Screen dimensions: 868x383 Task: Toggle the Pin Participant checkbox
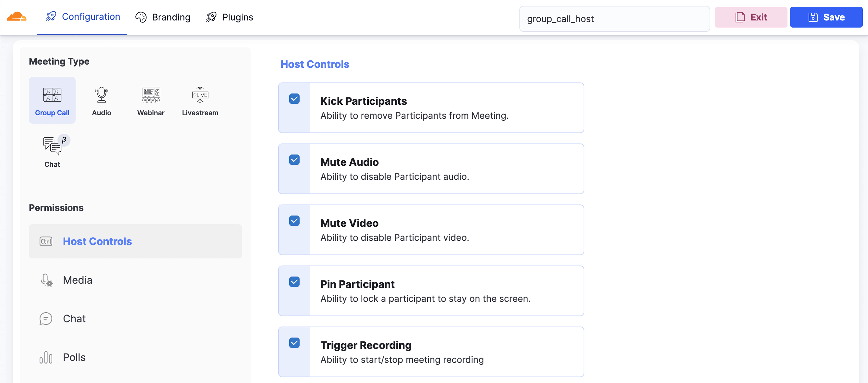tap(294, 282)
